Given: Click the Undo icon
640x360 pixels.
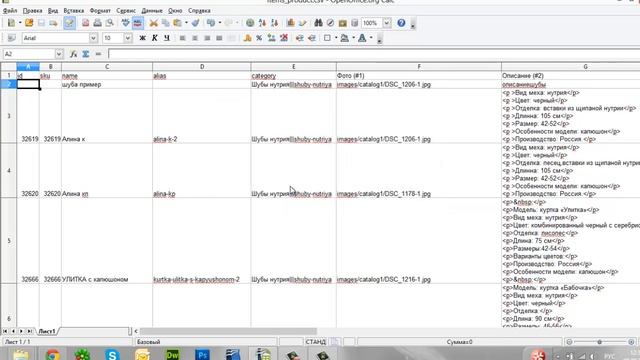Looking at the screenshot, I should pos(211,23).
